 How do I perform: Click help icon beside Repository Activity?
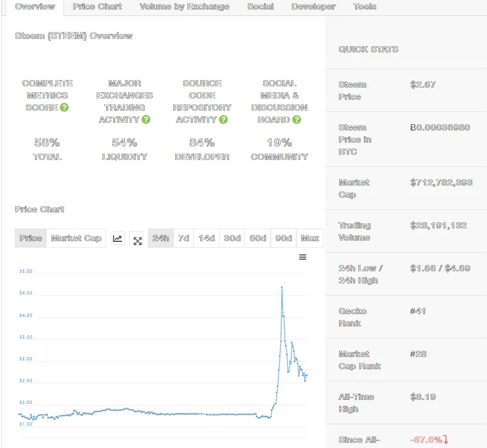223,120
